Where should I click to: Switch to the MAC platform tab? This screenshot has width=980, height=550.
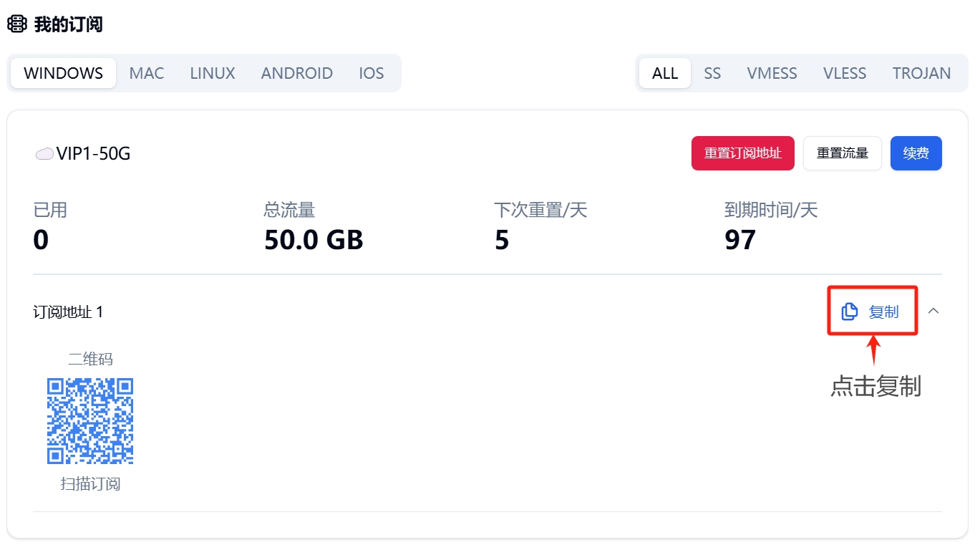click(x=146, y=72)
